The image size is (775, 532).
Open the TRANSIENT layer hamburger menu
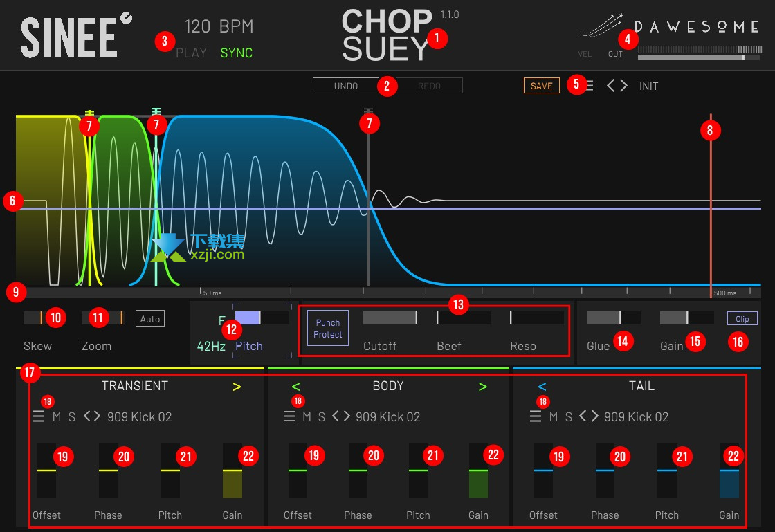[39, 416]
